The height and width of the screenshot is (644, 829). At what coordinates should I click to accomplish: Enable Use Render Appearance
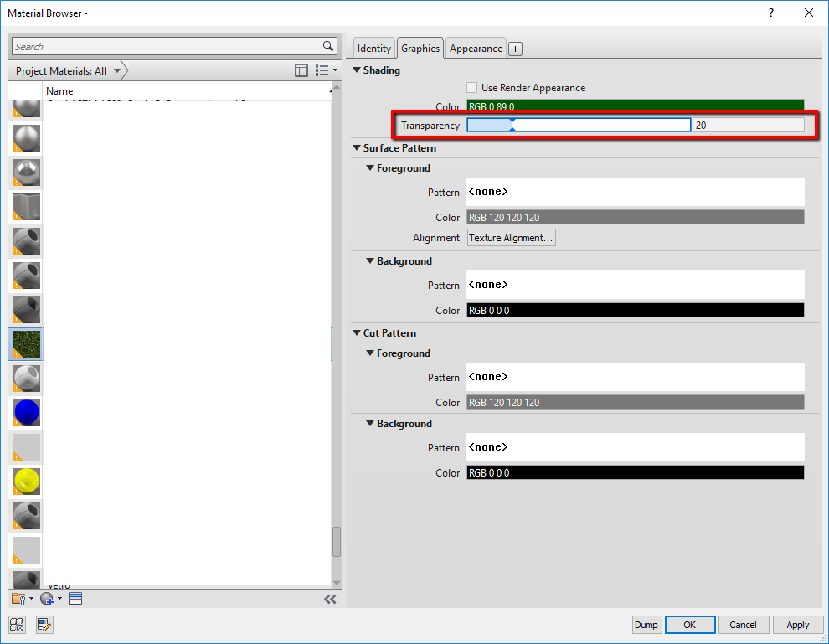pyautogui.click(x=471, y=87)
